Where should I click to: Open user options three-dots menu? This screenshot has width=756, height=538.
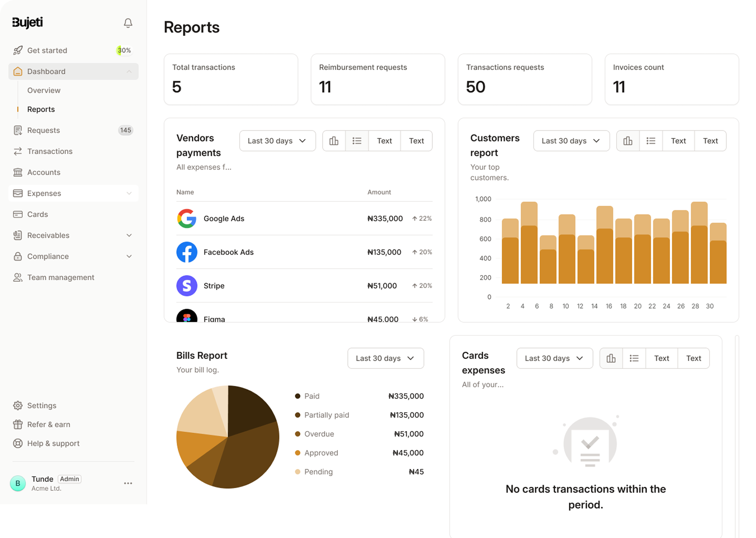(128, 483)
